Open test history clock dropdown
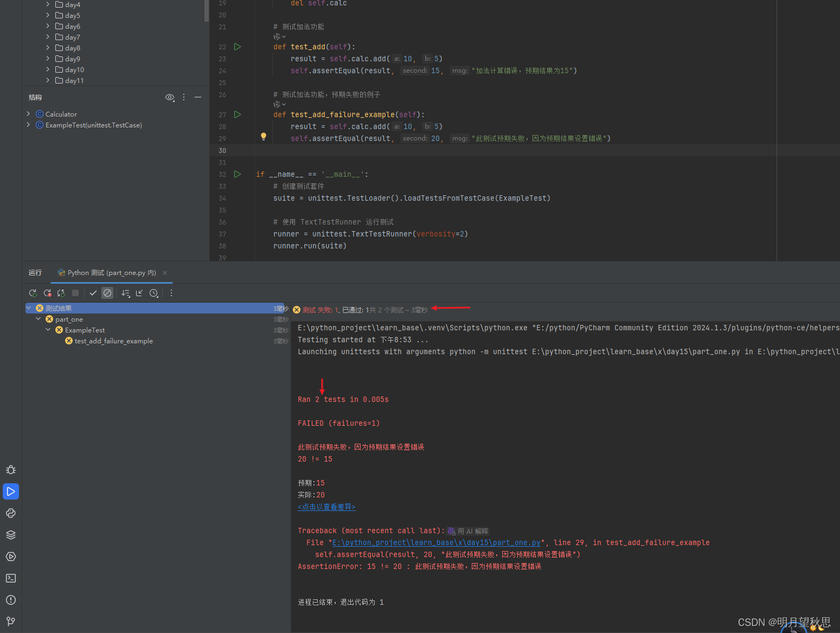Screen dimensions: 840x633 [x=154, y=293]
